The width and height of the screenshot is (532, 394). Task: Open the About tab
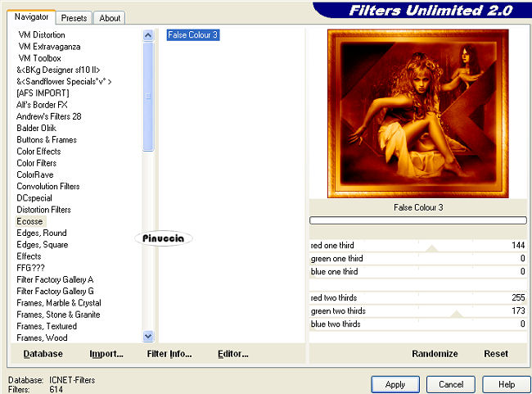(110, 18)
